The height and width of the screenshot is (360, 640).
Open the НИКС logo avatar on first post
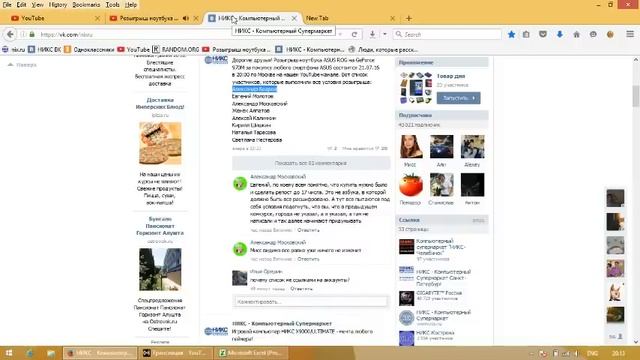tap(216, 60)
